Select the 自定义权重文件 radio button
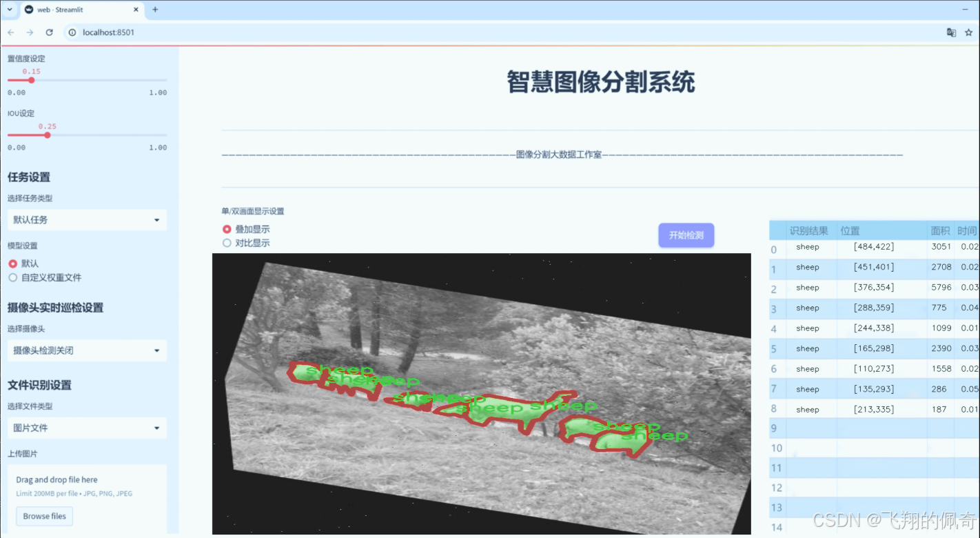Viewport: 980px width, 538px height. [12, 277]
